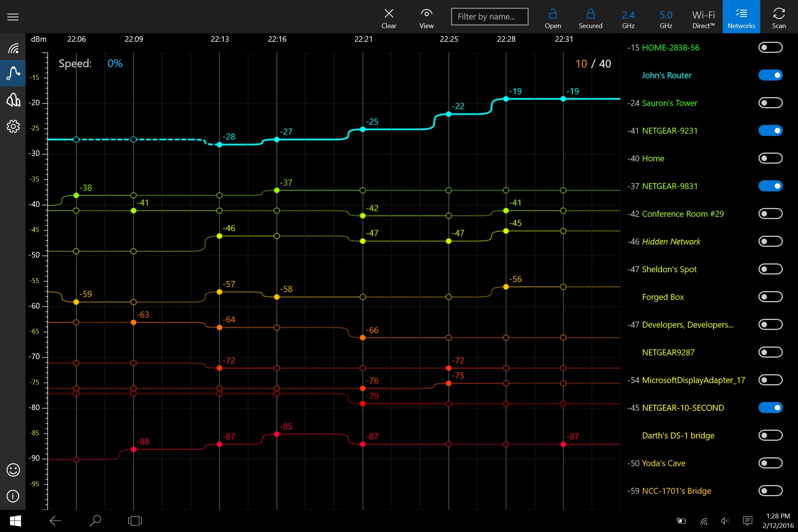798x532 pixels.
Task: Select the signal history graph icon
Action: [13, 73]
